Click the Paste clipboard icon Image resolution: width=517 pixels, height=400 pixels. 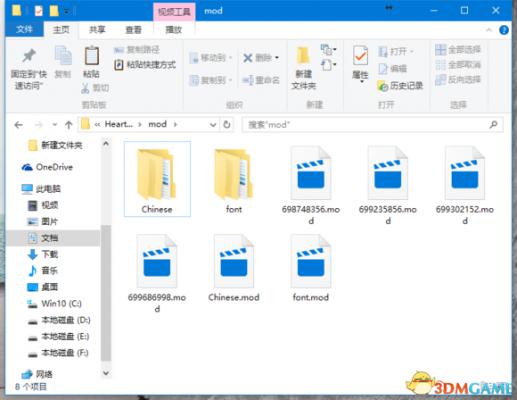tap(91, 55)
